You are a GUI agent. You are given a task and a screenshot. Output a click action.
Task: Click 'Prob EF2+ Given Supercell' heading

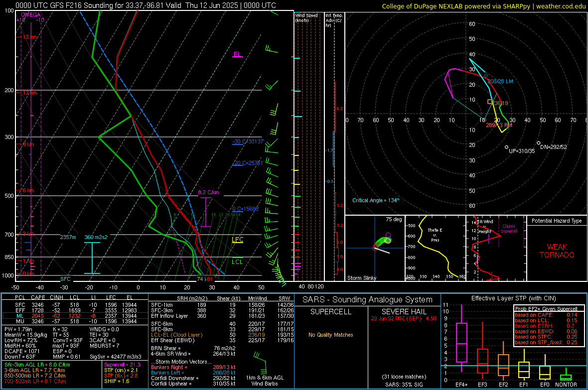point(546,309)
